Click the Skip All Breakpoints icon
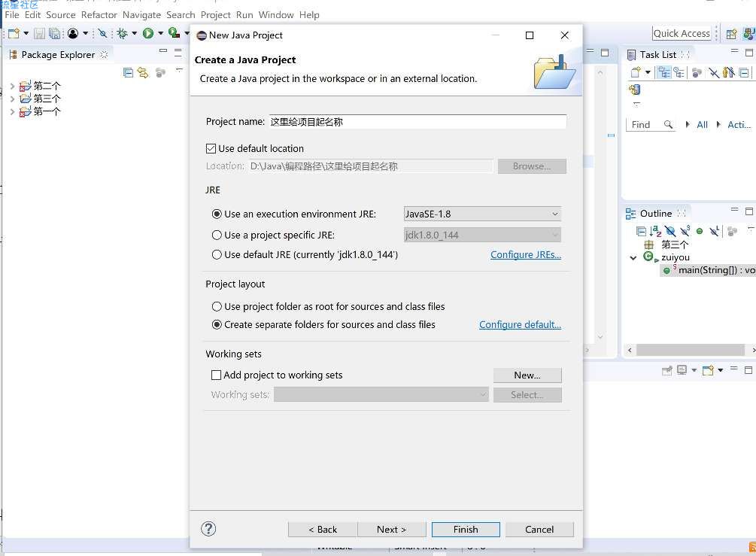The image size is (756, 556). pyautogui.click(x=102, y=33)
